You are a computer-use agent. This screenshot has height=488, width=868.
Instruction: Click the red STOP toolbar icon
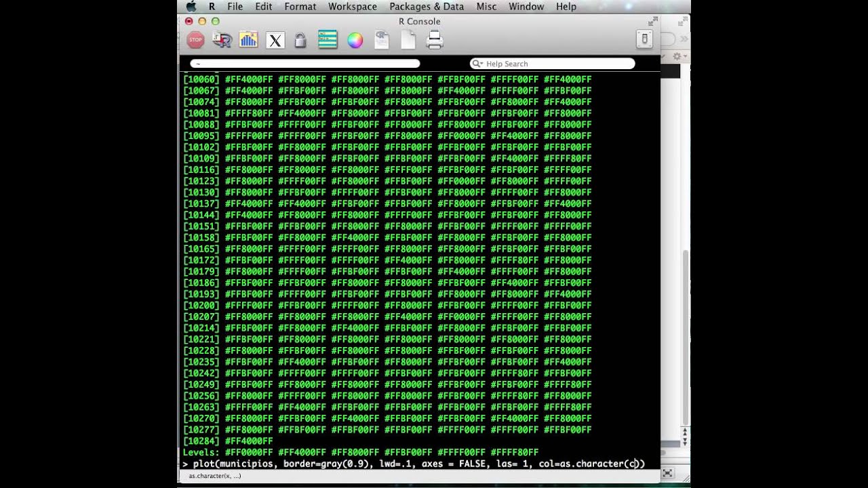tap(195, 40)
